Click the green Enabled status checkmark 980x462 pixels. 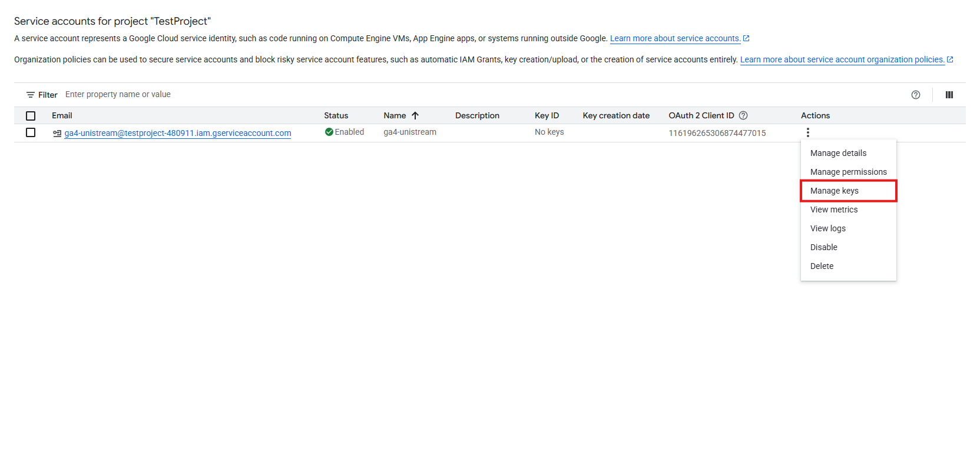[x=329, y=132]
